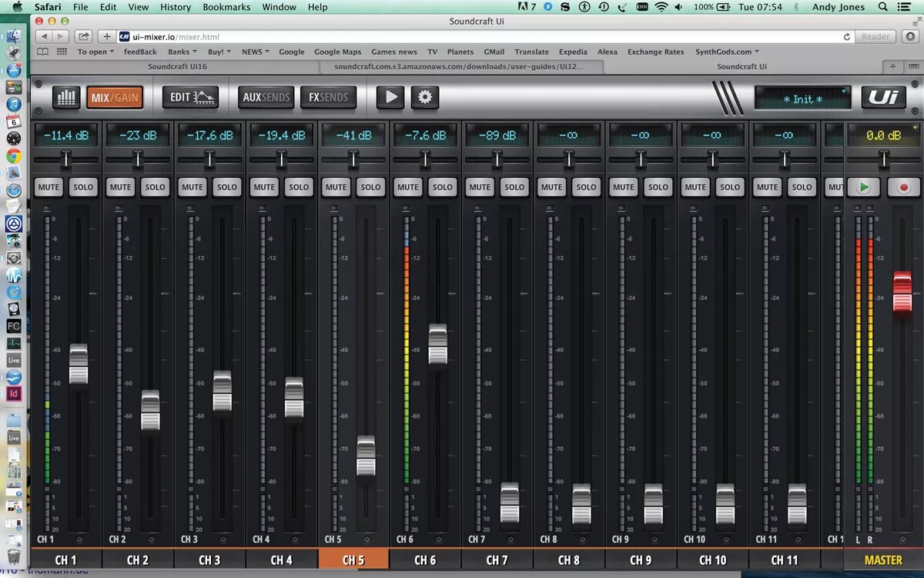Expand the To open bookmarks folder
The width and height of the screenshot is (924, 578).
click(95, 52)
